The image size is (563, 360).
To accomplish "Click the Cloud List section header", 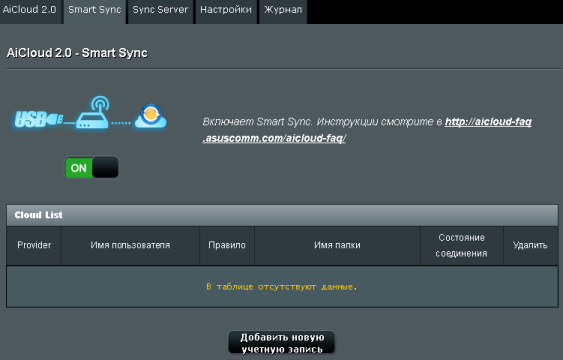I will 282,215.
